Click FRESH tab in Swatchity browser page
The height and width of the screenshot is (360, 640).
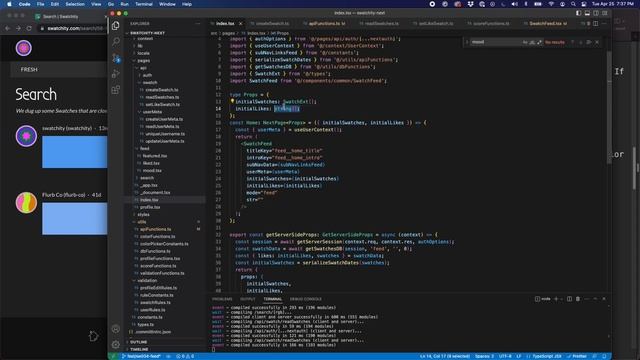29,70
